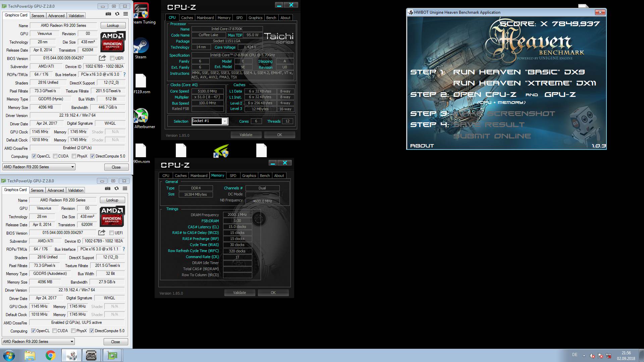Open the SPD tab in lower CPU-Z window
The width and height of the screenshot is (644, 362).
click(233, 176)
